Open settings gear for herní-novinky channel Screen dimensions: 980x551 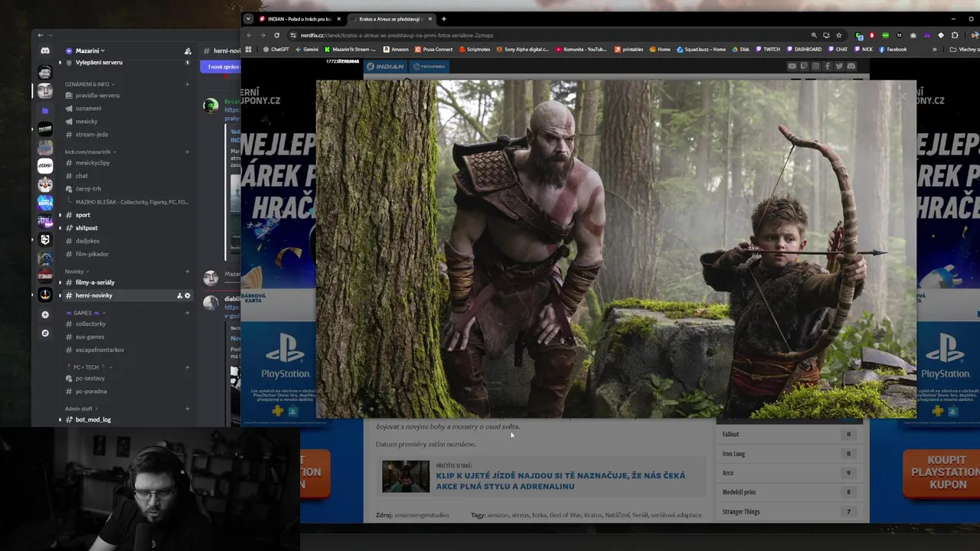point(188,295)
